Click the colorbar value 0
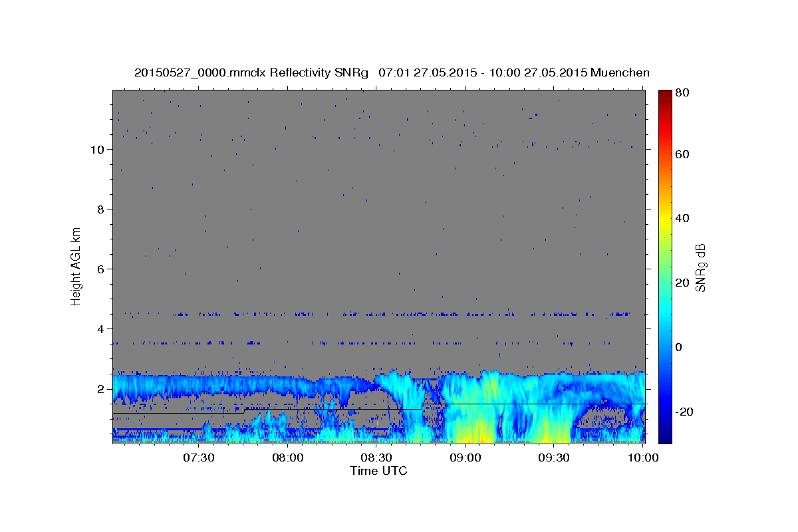The image size is (798, 532). [x=679, y=347]
